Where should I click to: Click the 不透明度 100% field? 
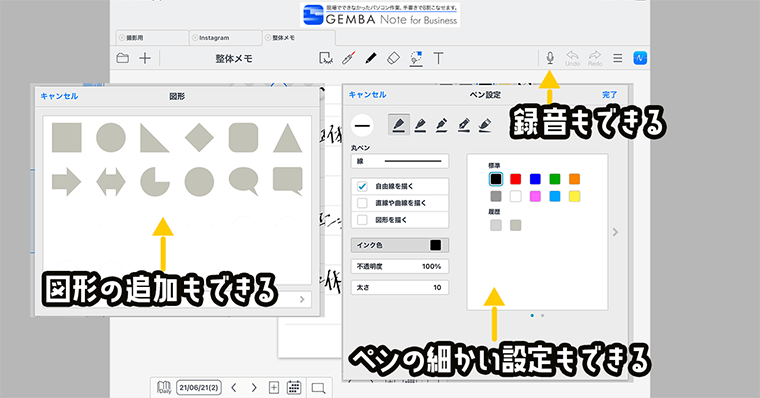point(400,266)
